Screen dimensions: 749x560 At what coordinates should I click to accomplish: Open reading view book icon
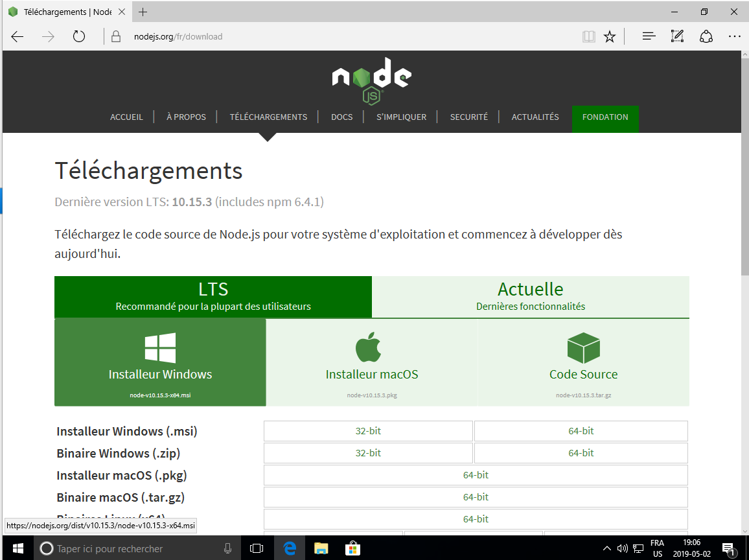[x=588, y=37]
